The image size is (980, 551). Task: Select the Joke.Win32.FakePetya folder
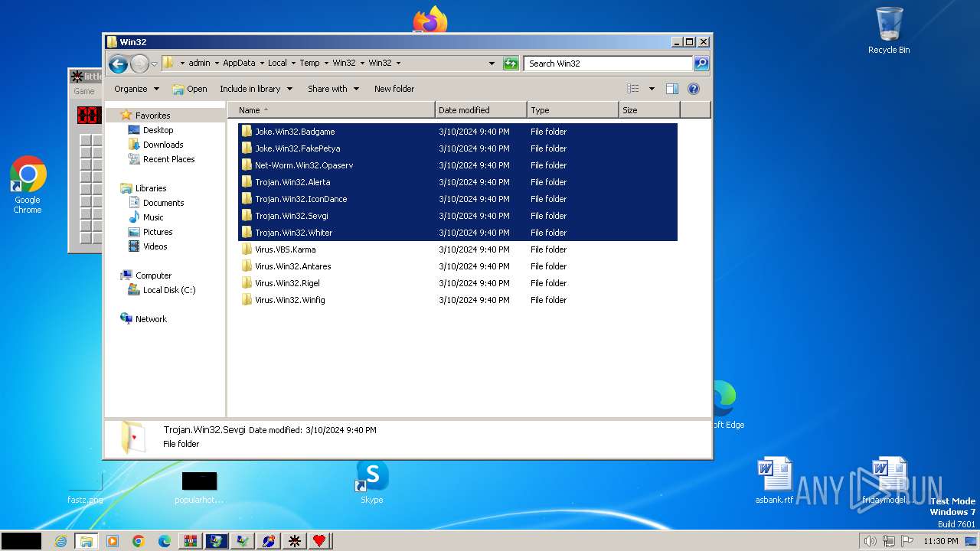pyautogui.click(x=458, y=148)
